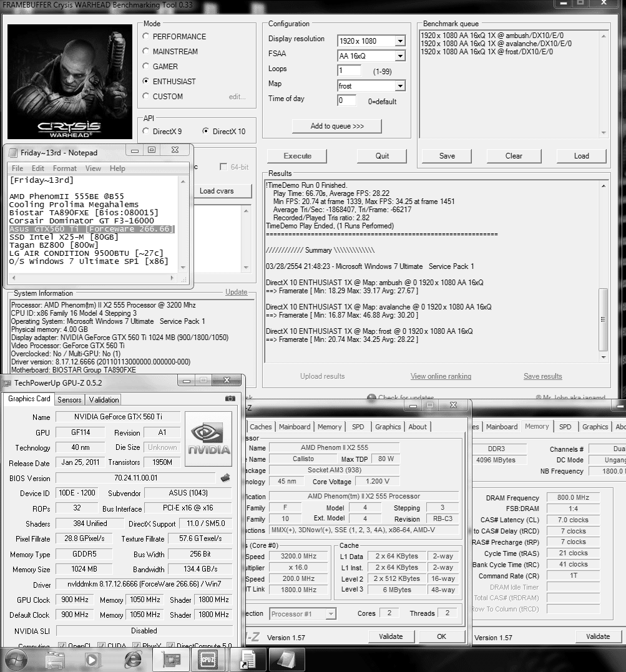
Task: Click Update link in System Information
Action: (237, 292)
